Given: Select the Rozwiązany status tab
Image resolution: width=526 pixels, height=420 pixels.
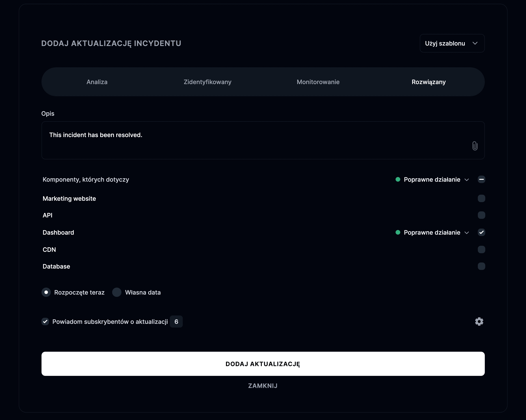Looking at the screenshot, I should tap(429, 82).
